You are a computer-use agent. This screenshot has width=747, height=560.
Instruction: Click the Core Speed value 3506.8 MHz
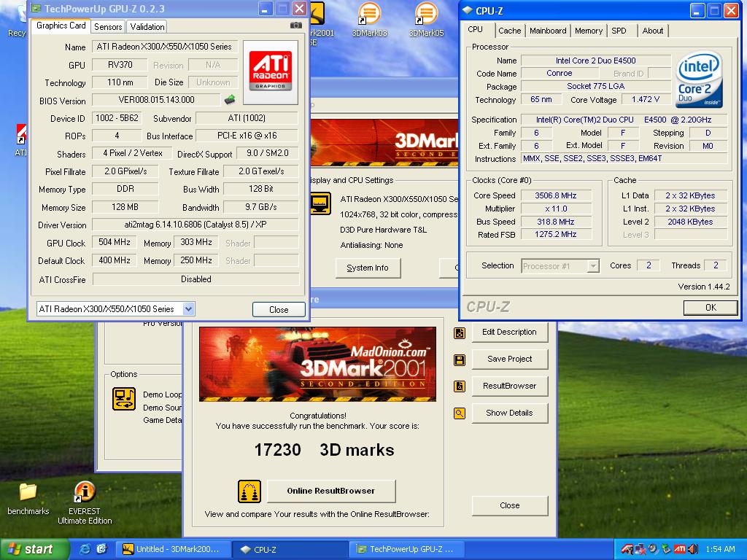pyautogui.click(x=556, y=195)
